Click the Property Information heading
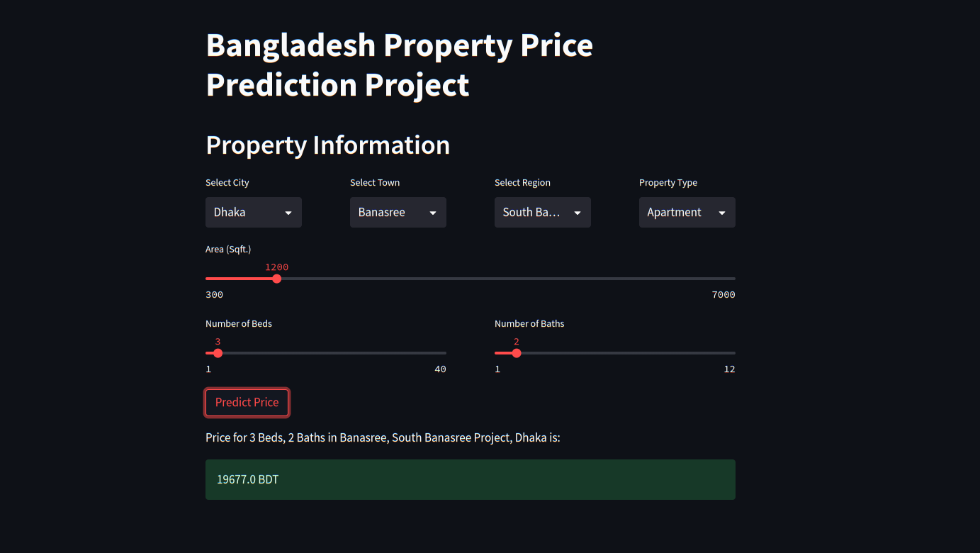This screenshot has width=980, height=553. point(328,145)
